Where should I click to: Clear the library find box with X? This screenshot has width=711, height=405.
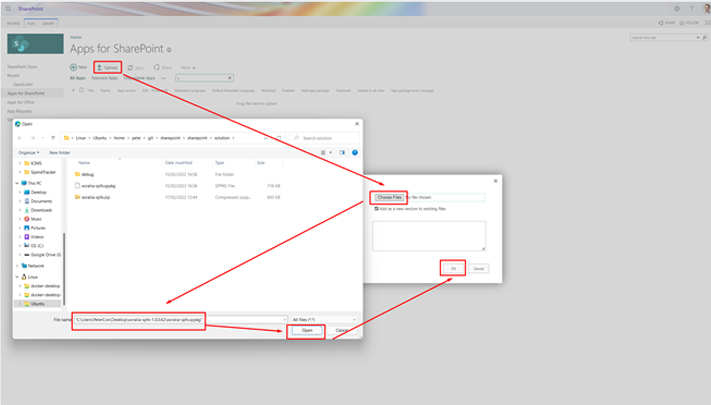pos(230,78)
